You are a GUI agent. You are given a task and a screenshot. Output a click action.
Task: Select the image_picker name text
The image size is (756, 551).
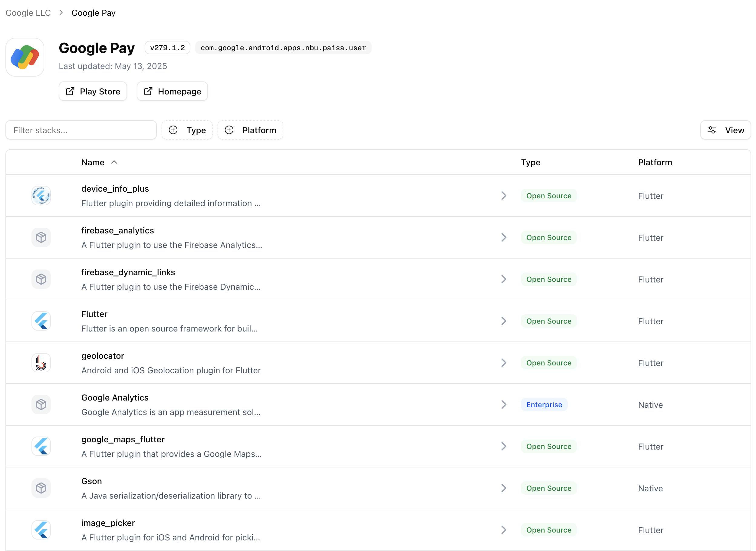(x=108, y=523)
